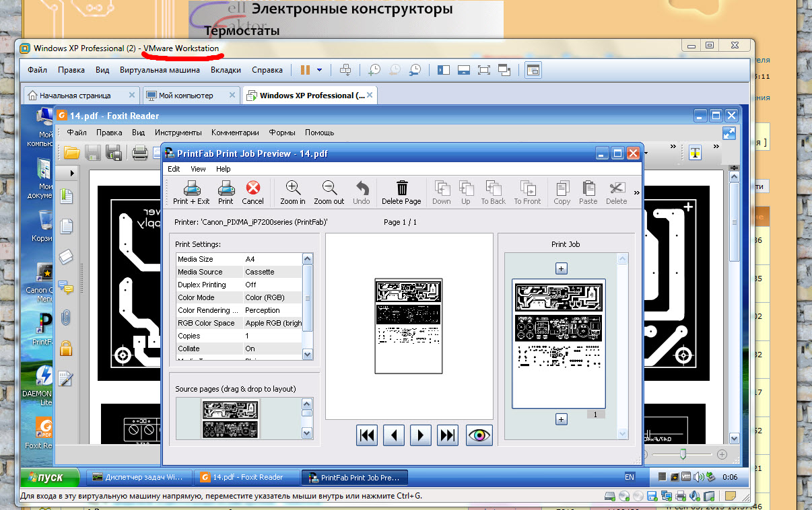
Task: Click the Delete Page trash icon
Action: pyautogui.click(x=401, y=192)
